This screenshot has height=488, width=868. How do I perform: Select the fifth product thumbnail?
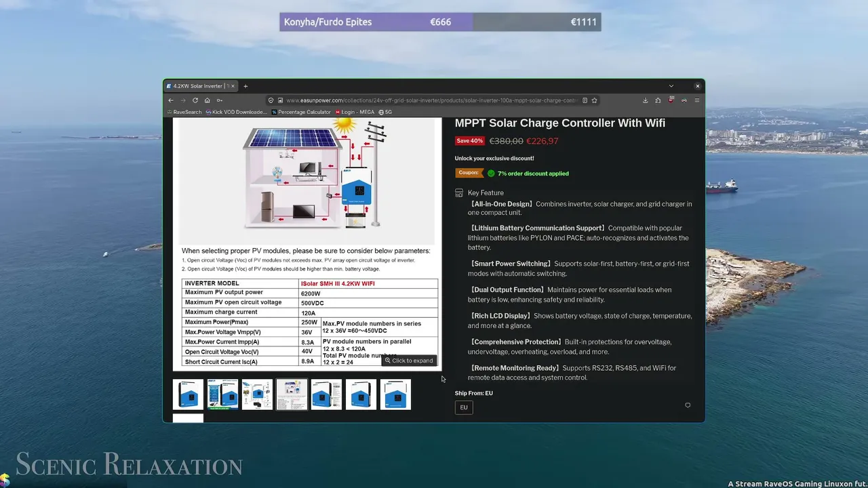click(326, 394)
